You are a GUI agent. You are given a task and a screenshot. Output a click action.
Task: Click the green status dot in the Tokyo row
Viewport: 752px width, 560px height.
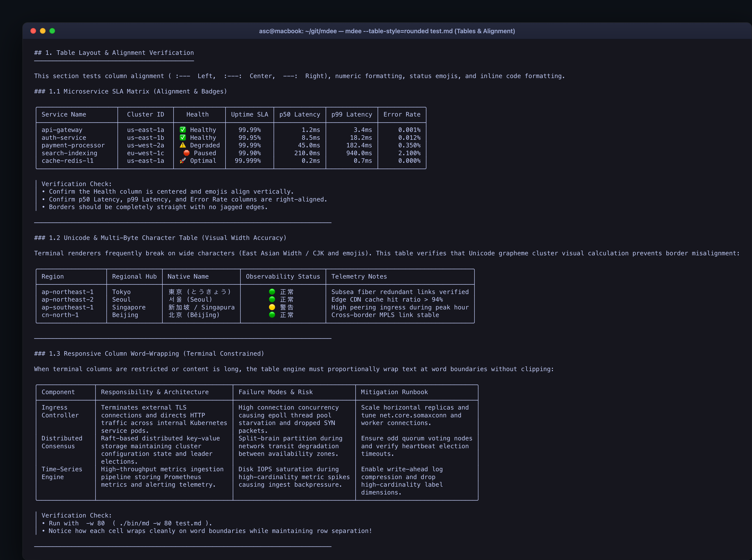272,292
